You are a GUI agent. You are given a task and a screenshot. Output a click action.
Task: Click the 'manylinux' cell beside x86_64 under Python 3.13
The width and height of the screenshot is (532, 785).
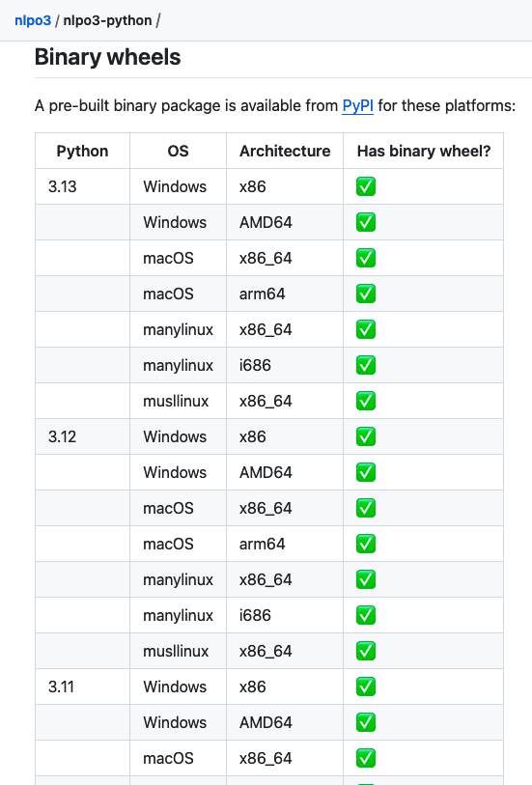(179, 329)
